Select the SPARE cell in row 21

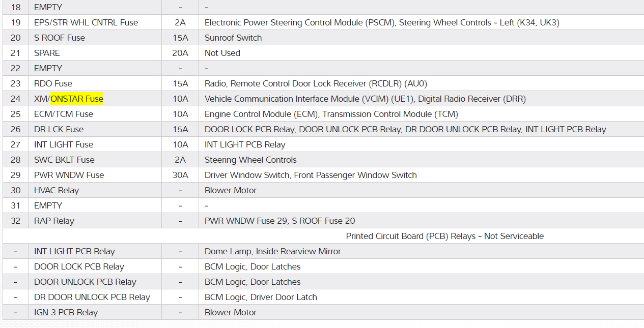[47, 53]
